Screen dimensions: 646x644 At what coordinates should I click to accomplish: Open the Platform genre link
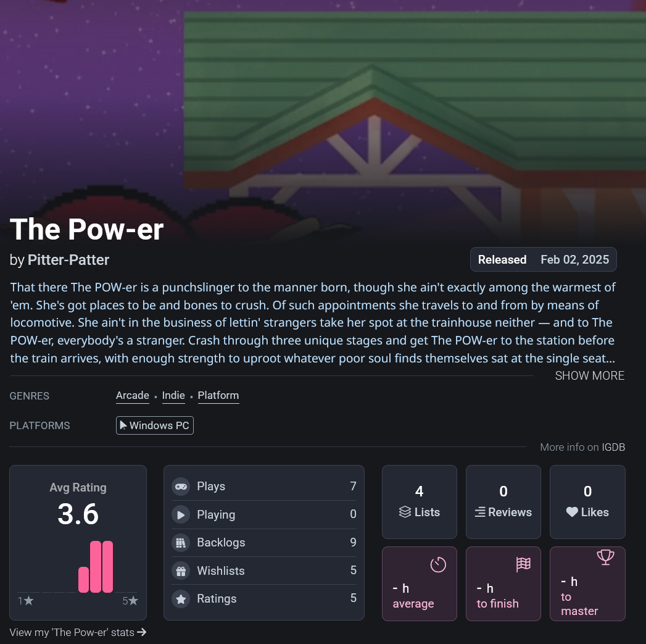coord(218,396)
